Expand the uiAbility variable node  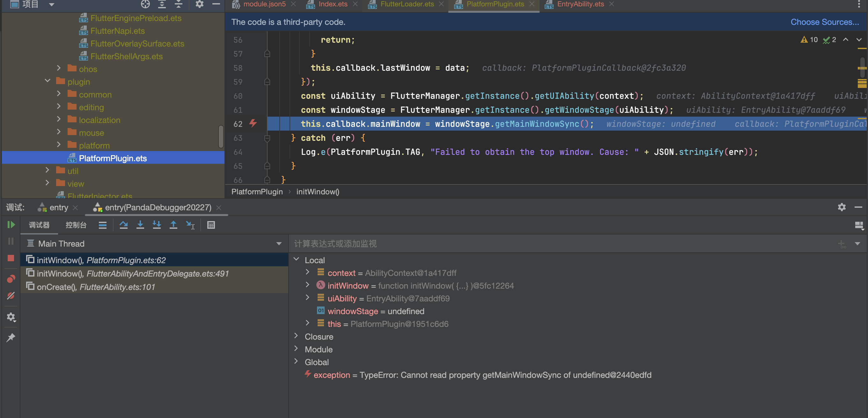pyautogui.click(x=307, y=298)
